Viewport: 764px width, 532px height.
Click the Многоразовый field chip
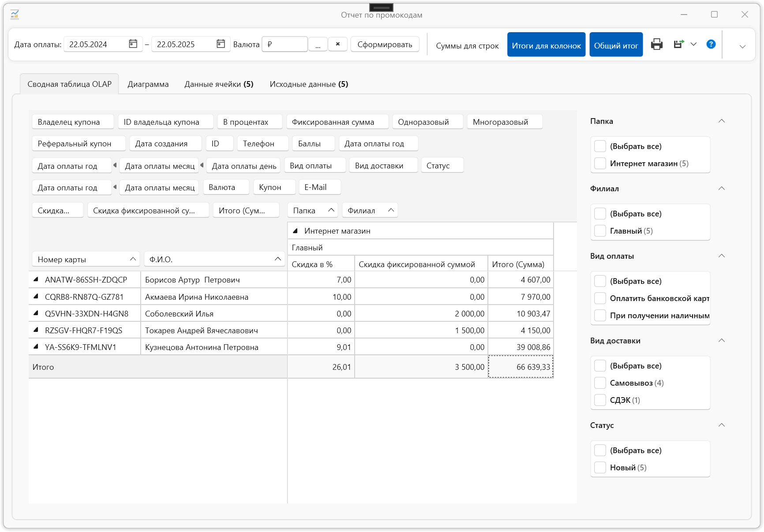click(x=505, y=122)
